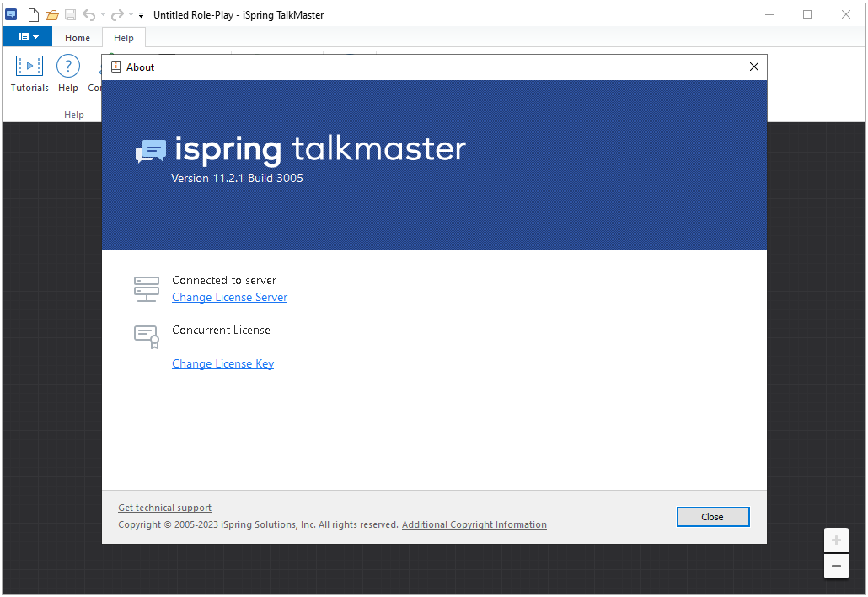Undo the last action via the title bar arrow
868x597 pixels.
[89, 15]
